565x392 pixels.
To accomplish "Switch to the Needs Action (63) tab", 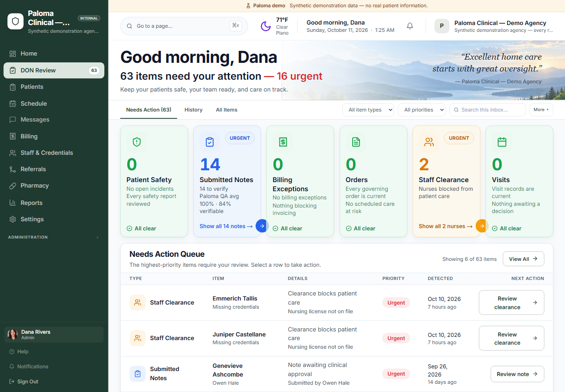I will 149,110.
